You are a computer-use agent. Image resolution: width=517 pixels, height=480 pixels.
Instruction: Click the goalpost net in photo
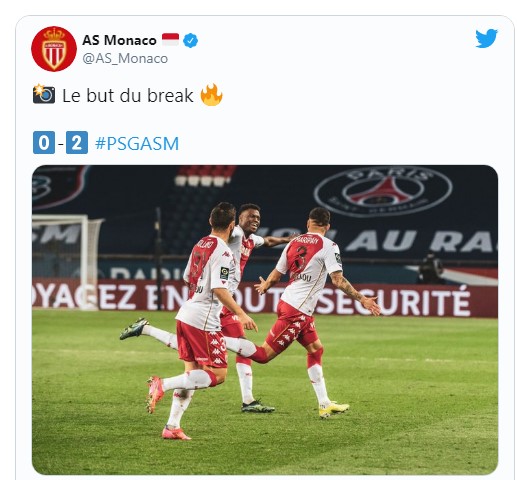[x=66, y=262]
